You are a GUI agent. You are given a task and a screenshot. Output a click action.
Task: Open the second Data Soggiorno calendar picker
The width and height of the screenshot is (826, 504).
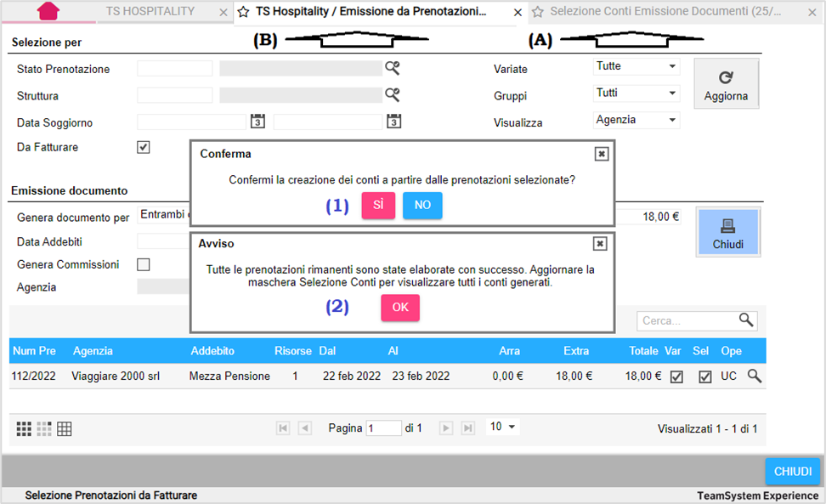(394, 122)
